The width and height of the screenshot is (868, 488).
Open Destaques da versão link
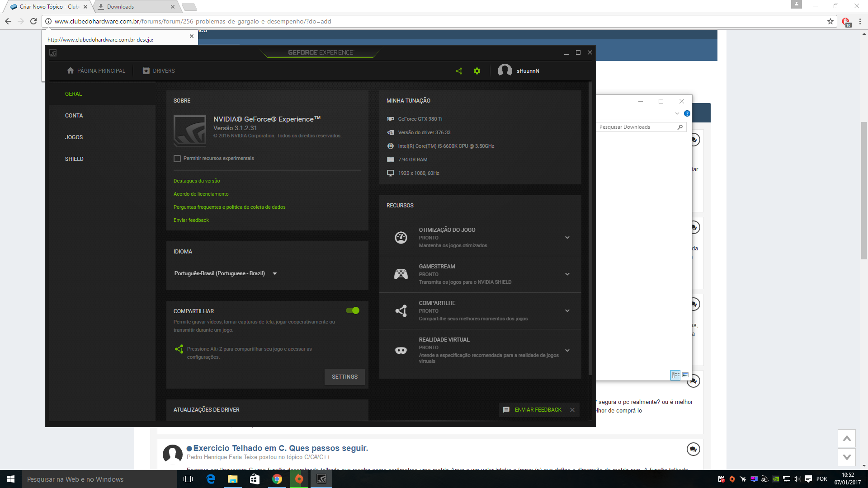click(197, 181)
